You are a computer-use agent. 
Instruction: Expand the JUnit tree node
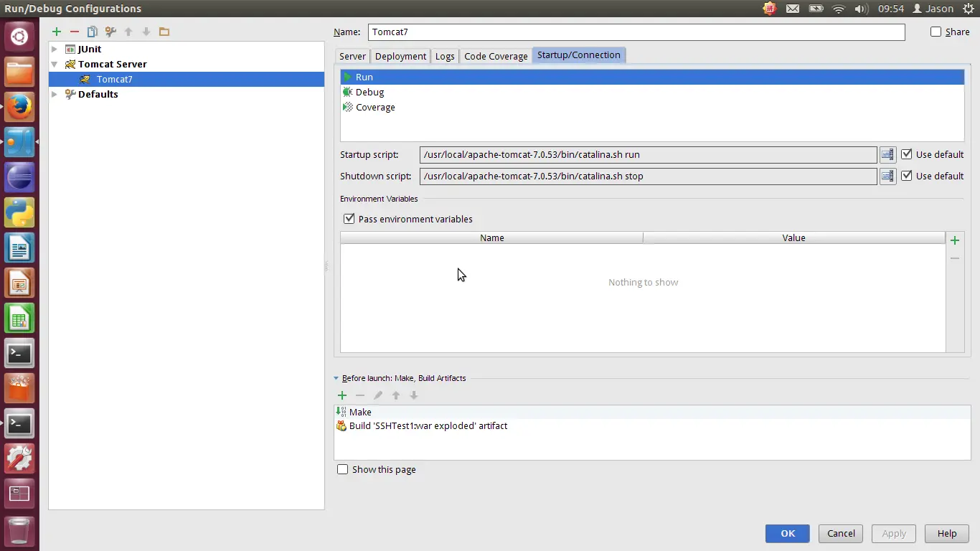pos(55,49)
